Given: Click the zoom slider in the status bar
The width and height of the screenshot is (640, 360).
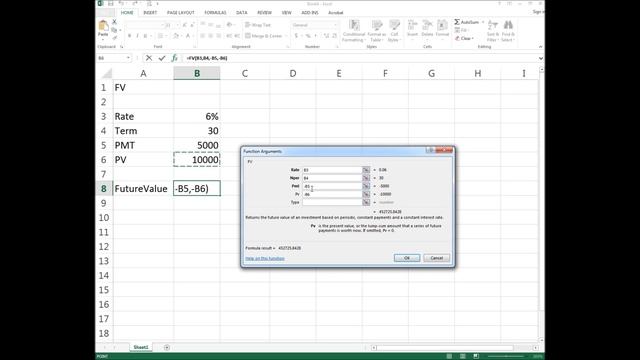Looking at the screenshot, I should pos(506,356).
